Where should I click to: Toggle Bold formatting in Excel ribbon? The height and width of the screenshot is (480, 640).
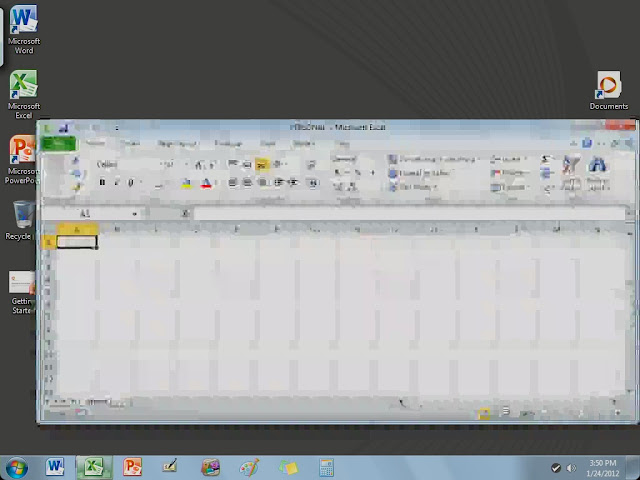[102, 182]
